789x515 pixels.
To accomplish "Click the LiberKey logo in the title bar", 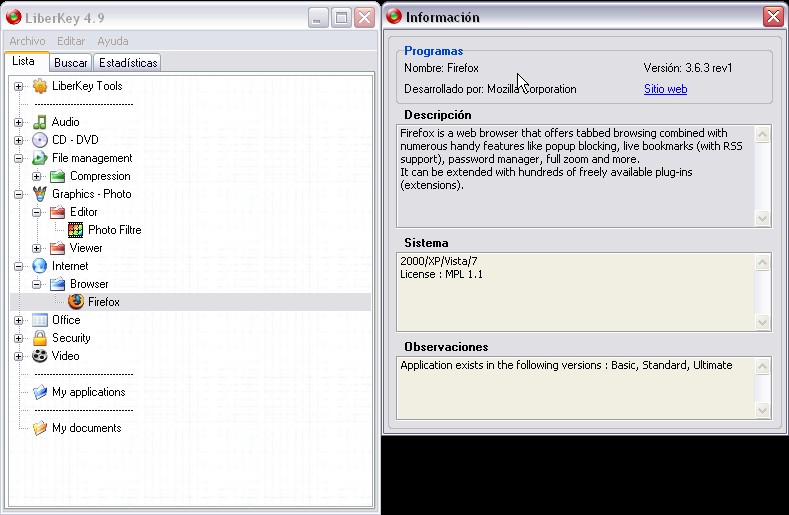I will (x=14, y=17).
